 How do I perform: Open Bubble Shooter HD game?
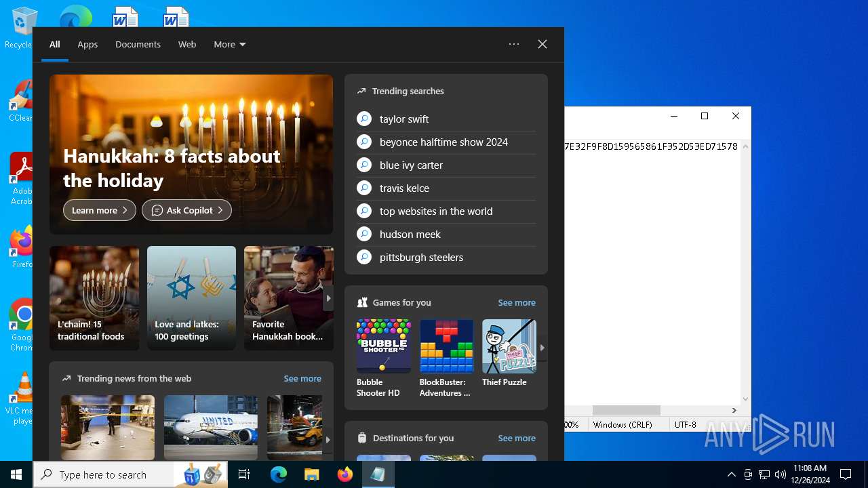[384, 359]
